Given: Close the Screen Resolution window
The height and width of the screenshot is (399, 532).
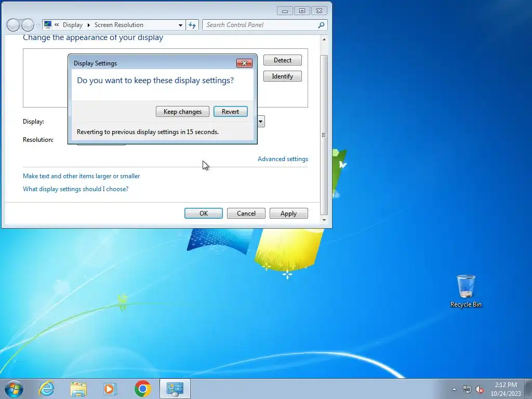Looking at the screenshot, I should (x=320, y=11).
